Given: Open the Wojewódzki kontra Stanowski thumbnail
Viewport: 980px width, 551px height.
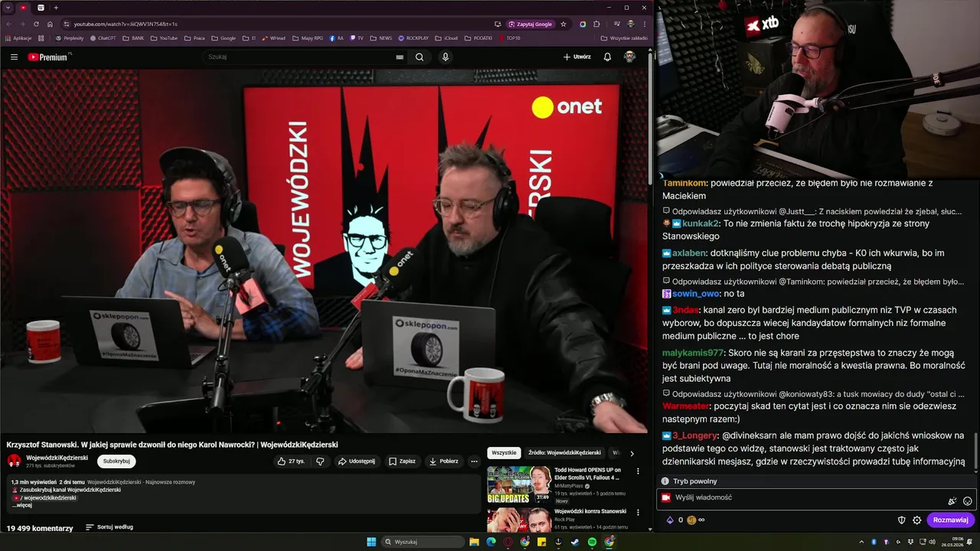Looking at the screenshot, I should click(518, 520).
